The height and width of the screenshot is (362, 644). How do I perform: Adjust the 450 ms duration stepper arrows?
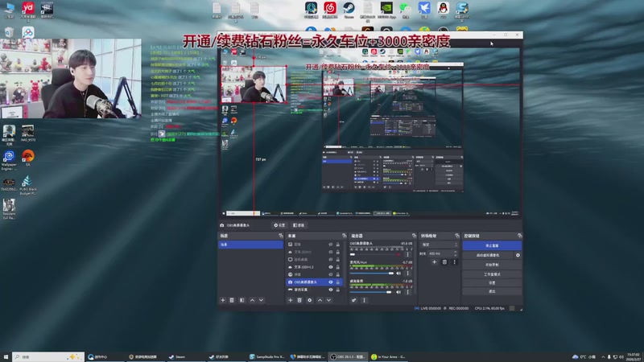tap(456, 253)
